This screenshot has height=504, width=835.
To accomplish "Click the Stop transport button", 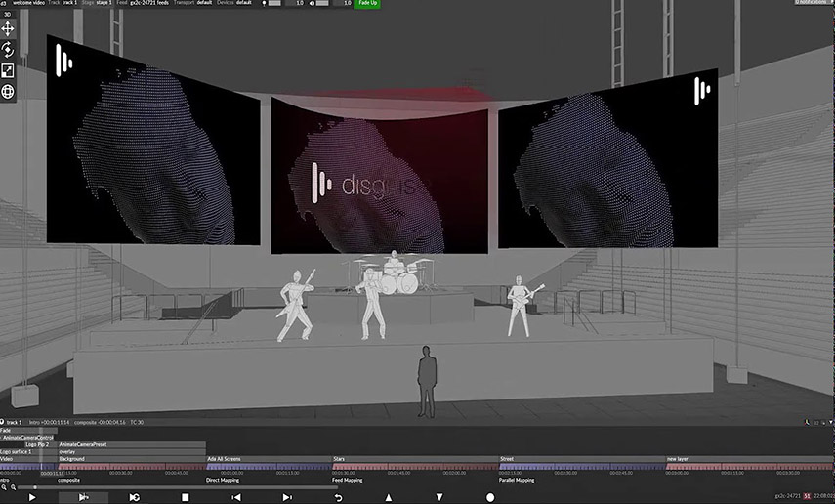I will (x=185, y=497).
